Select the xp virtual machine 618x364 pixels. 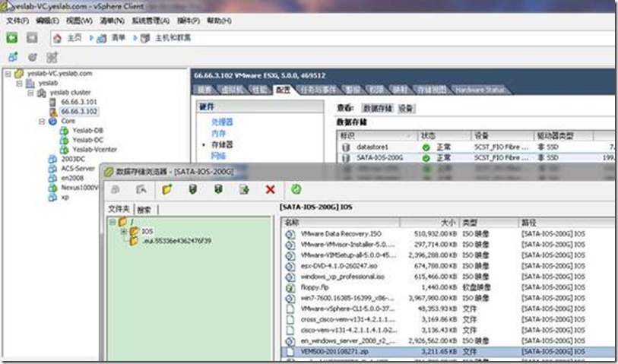click(x=65, y=197)
